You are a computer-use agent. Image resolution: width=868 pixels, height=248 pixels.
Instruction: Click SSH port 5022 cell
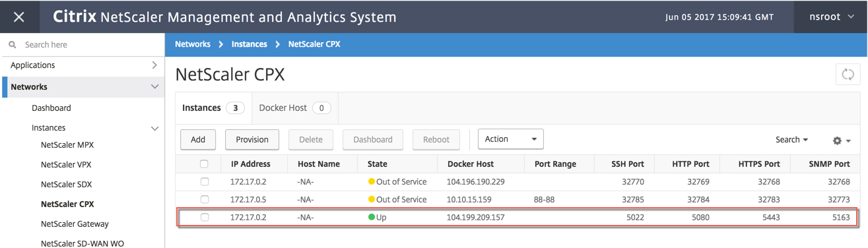pyautogui.click(x=635, y=217)
